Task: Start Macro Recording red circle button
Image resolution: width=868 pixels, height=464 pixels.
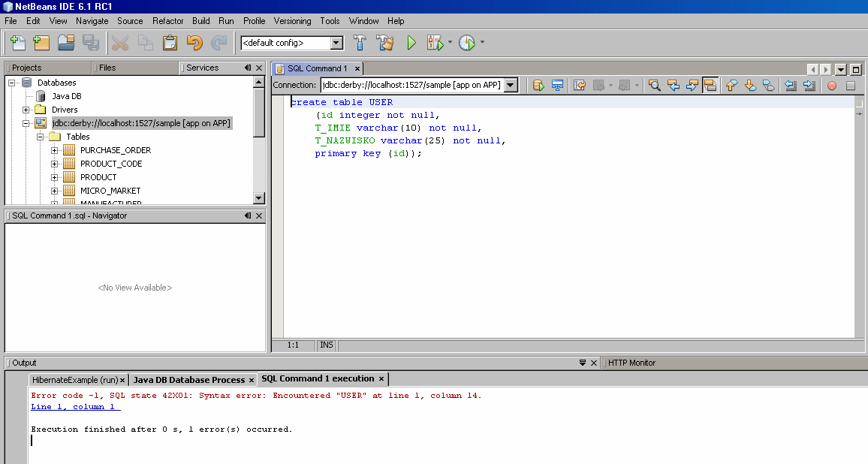Action: coord(831,86)
